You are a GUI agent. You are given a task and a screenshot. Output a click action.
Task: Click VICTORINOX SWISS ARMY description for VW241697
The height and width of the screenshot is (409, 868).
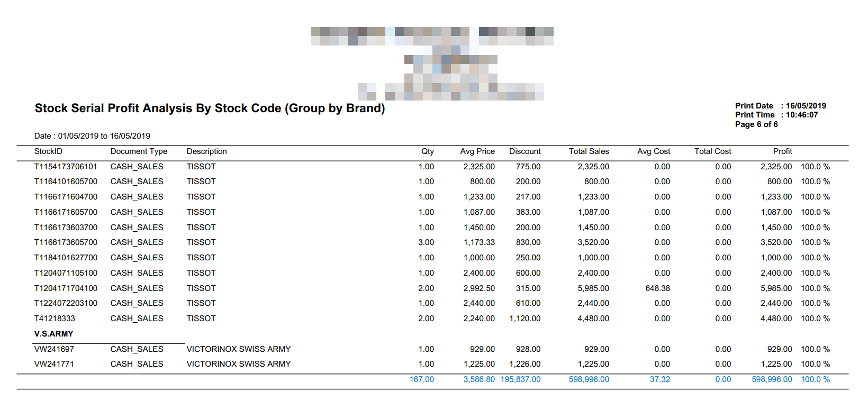239,349
